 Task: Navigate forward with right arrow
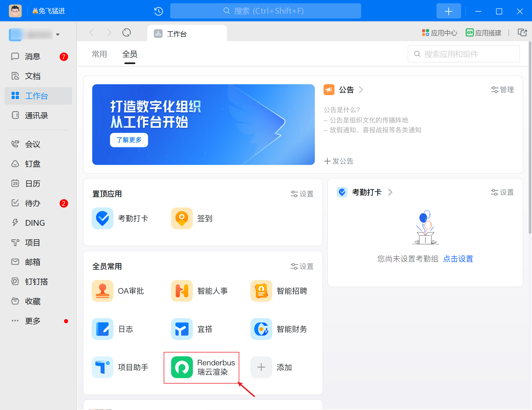[x=109, y=33]
